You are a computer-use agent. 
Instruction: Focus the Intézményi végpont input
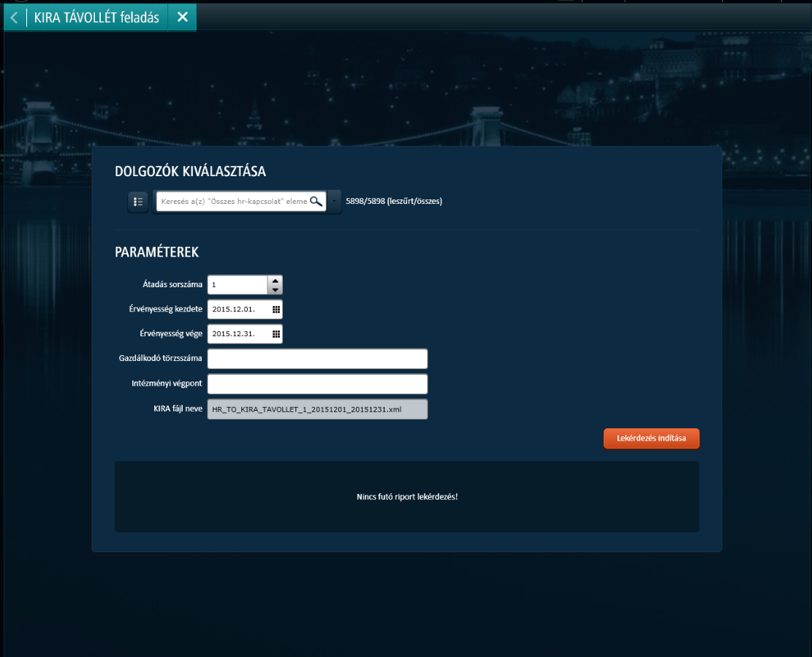click(x=317, y=384)
